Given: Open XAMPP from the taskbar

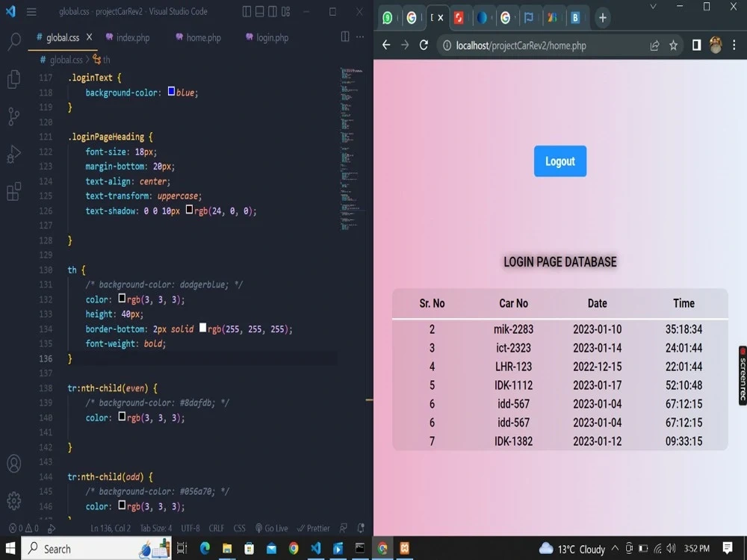Looking at the screenshot, I should point(404,549).
